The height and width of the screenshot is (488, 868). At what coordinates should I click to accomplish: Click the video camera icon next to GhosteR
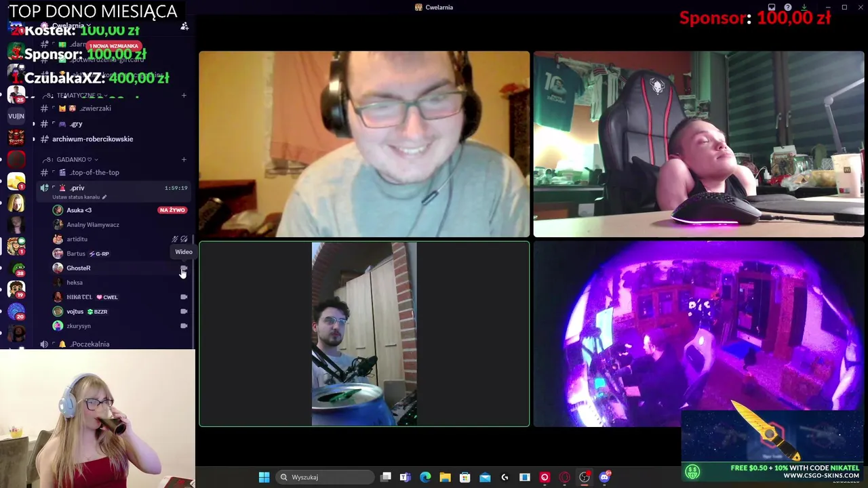point(184,268)
